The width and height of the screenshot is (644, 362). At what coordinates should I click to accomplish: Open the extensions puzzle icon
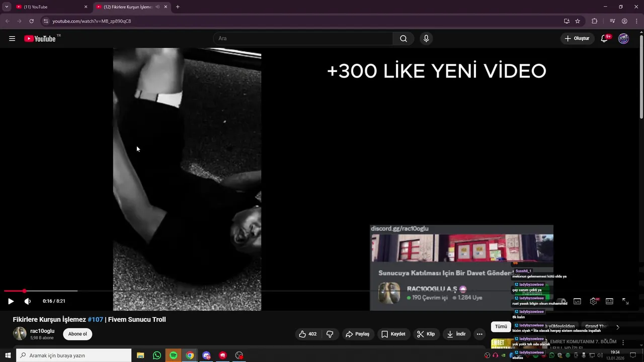(595, 21)
